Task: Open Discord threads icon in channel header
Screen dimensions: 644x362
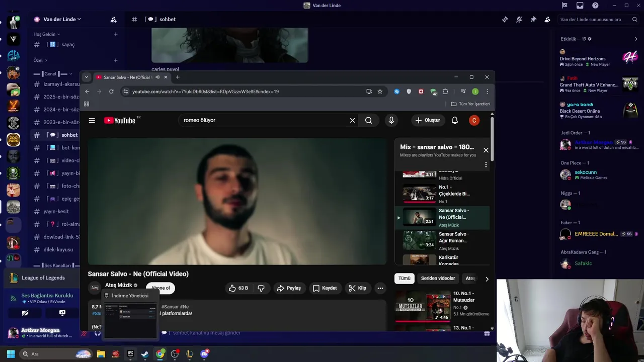Action: pos(505,19)
